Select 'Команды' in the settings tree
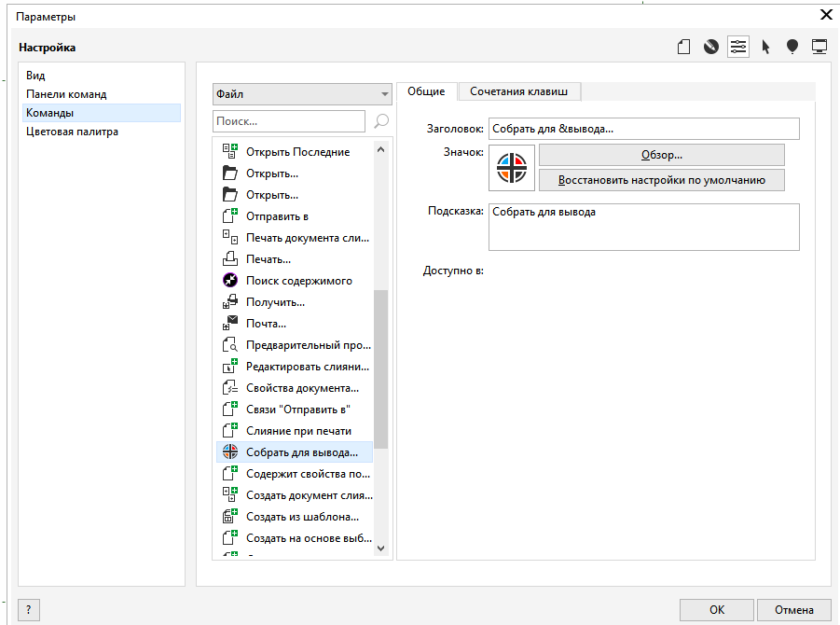The height and width of the screenshot is (625, 840). 100,113
